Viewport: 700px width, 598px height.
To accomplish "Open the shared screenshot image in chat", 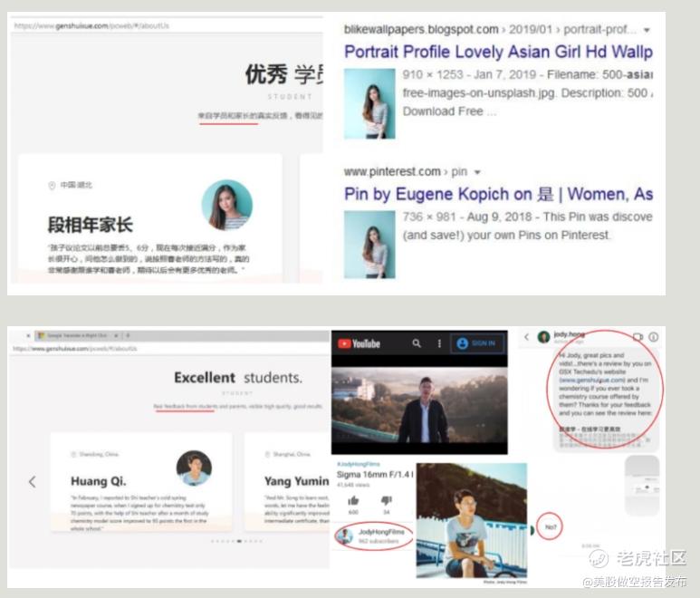I will point(642,486).
